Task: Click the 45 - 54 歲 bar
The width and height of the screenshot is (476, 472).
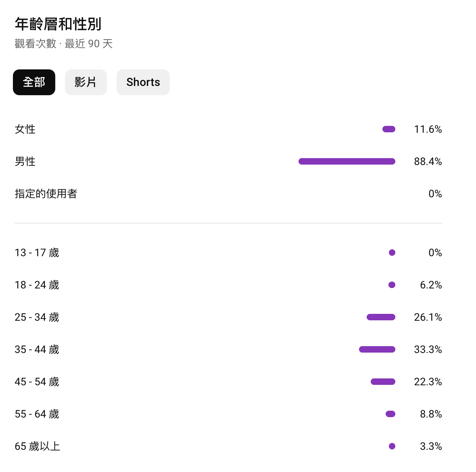Action: click(383, 382)
